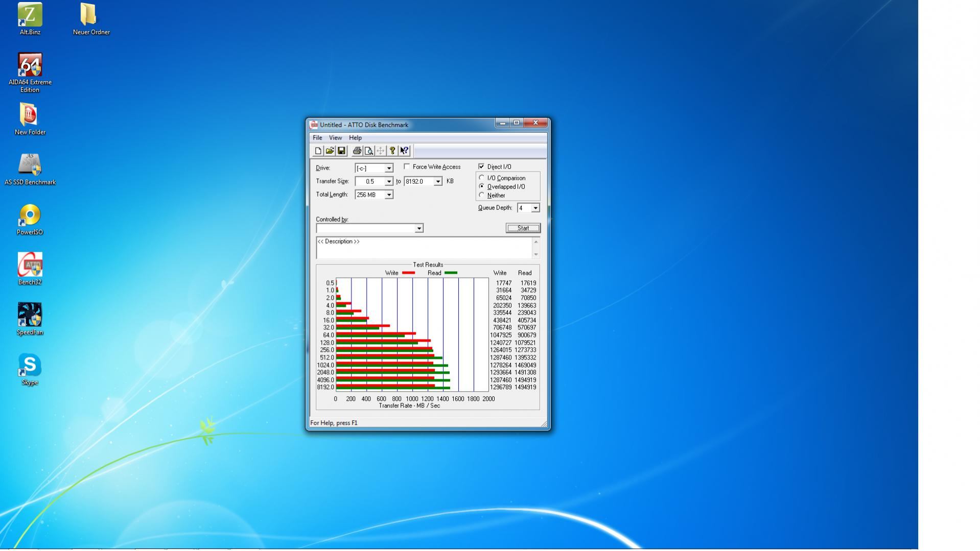Click the 16.0 row write value 438421
This screenshot has width=980, height=551.
tap(502, 320)
